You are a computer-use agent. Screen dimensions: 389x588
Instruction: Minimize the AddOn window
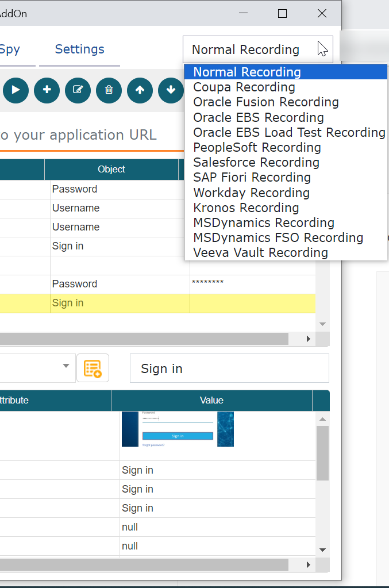[244, 13]
